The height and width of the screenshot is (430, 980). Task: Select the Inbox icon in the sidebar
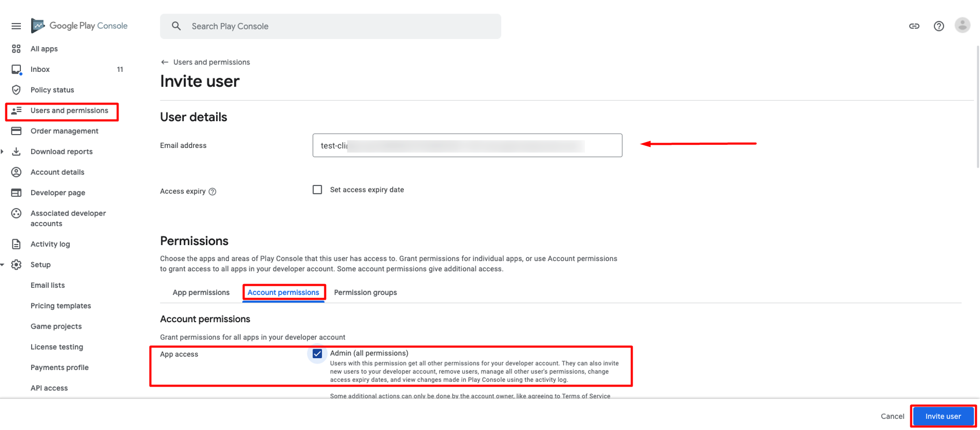[16, 69]
